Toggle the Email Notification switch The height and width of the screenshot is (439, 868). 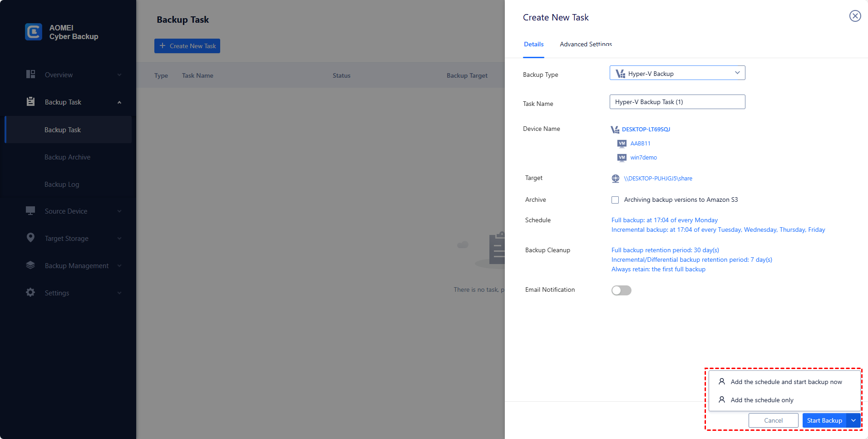[x=621, y=290]
